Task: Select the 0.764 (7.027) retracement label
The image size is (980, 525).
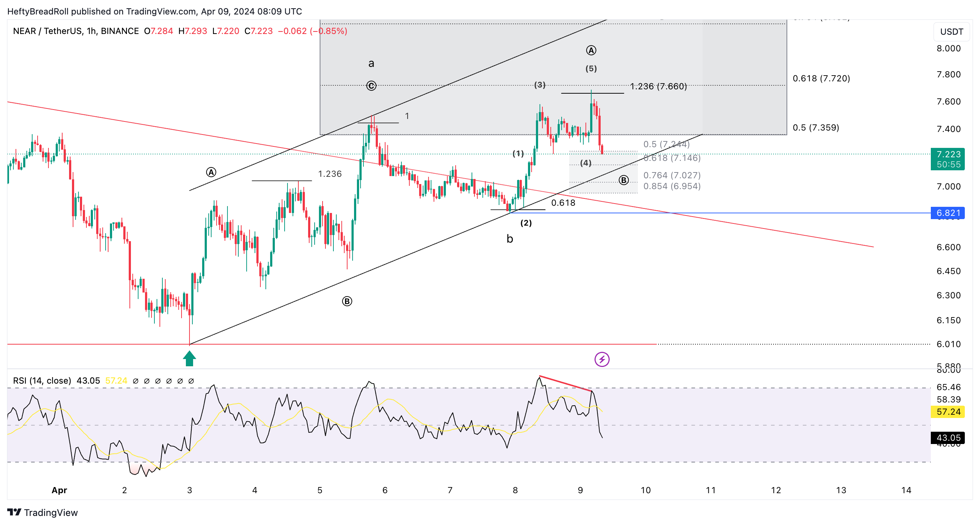Action: [672, 175]
